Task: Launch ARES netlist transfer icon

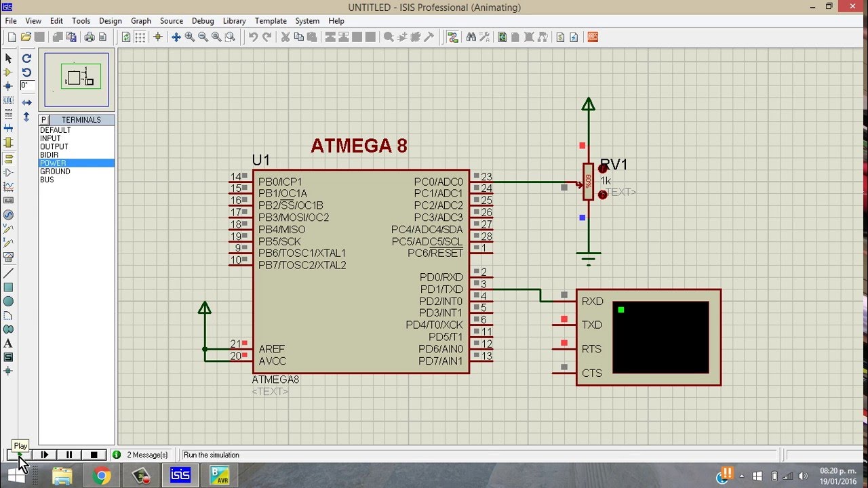Action: [x=593, y=37]
